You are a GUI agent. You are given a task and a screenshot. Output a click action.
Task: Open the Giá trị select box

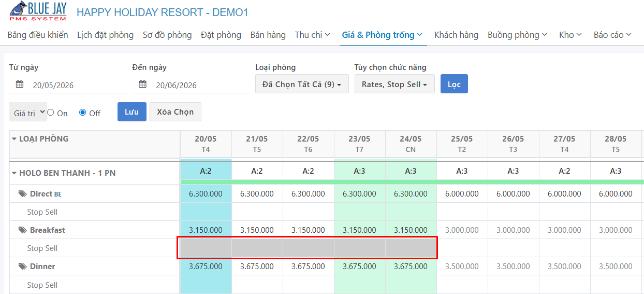click(28, 112)
